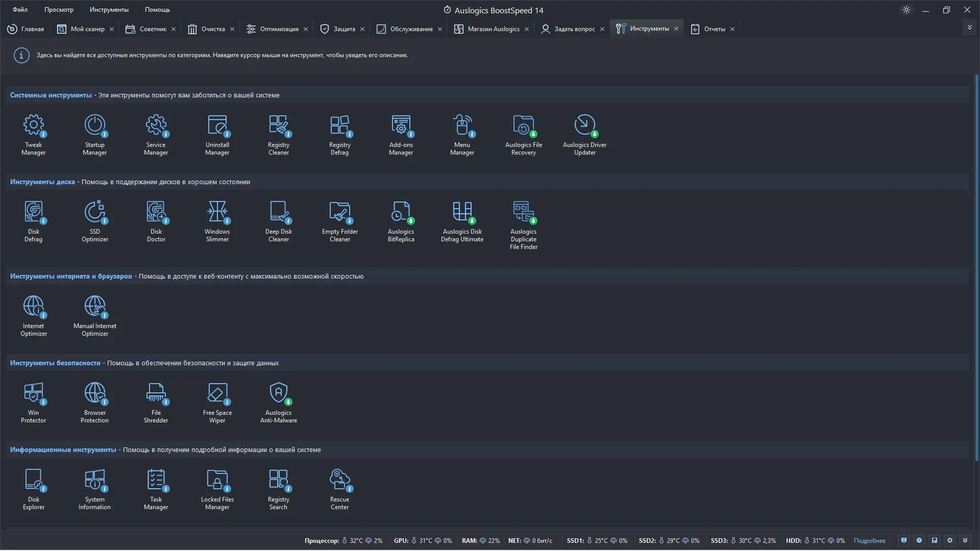This screenshot has width=980, height=551.
Task: Close the Отчеты tab
Action: [x=732, y=29]
